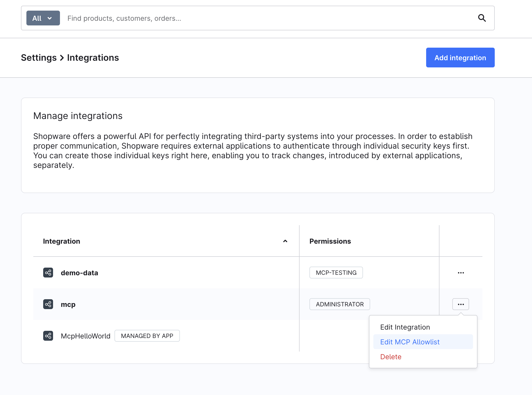The width and height of the screenshot is (532, 395).
Task: Close the mcp row context menu button
Action: pos(461,304)
